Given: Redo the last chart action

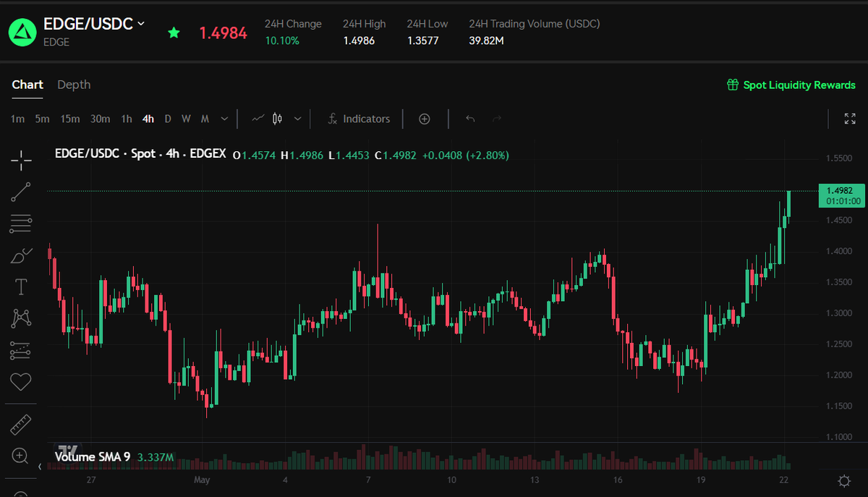Looking at the screenshot, I should [x=496, y=119].
